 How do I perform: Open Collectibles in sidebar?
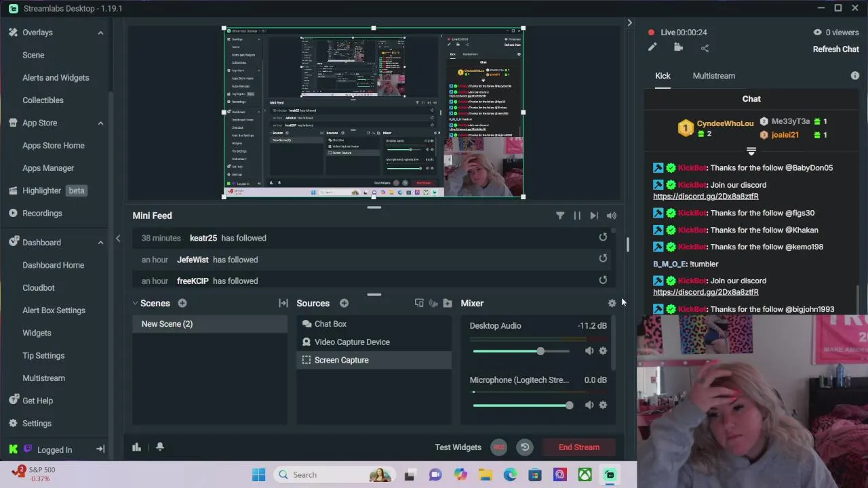43,100
